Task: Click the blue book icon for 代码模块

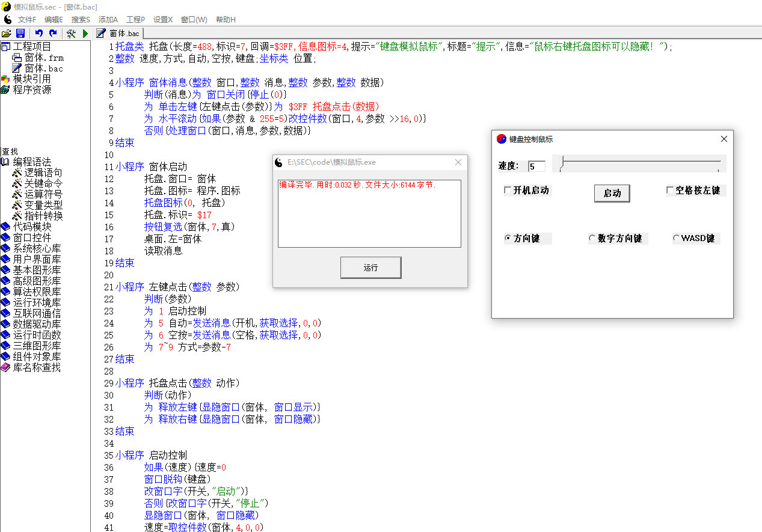Action: click(6, 227)
